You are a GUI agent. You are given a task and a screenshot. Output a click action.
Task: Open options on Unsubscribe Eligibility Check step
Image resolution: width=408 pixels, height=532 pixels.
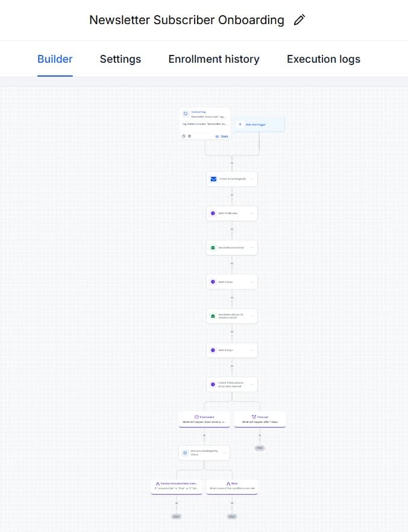pos(224,453)
